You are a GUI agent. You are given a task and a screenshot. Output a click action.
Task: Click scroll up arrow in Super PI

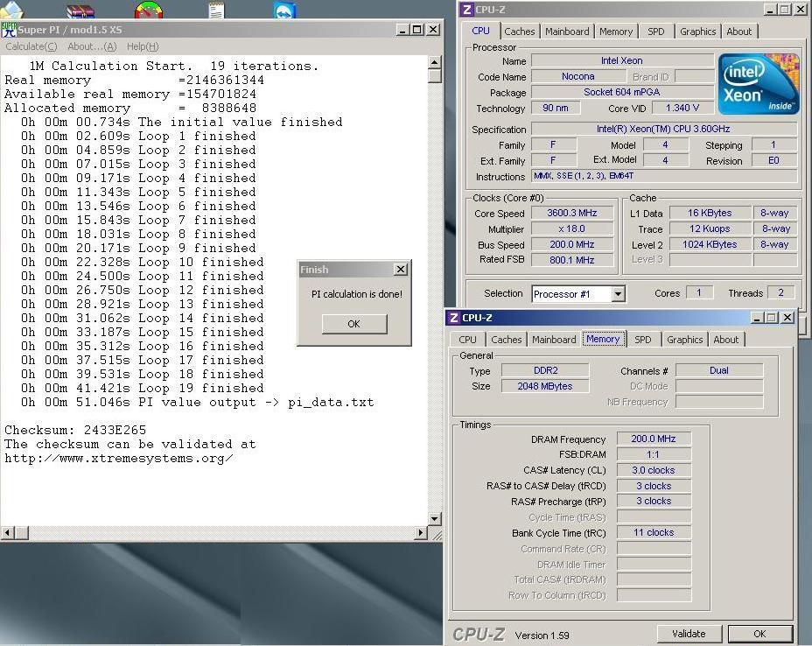click(435, 62)
